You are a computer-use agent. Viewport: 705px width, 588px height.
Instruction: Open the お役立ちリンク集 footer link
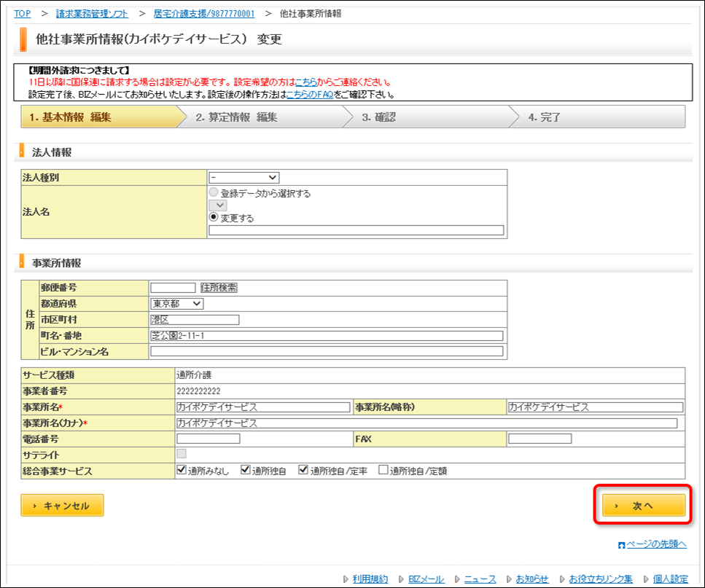pos(600,579)
